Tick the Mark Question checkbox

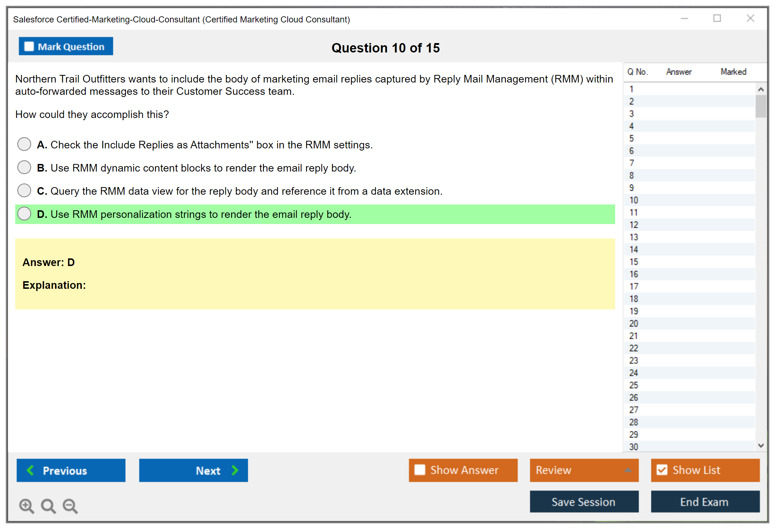click(x=29, y=47)
